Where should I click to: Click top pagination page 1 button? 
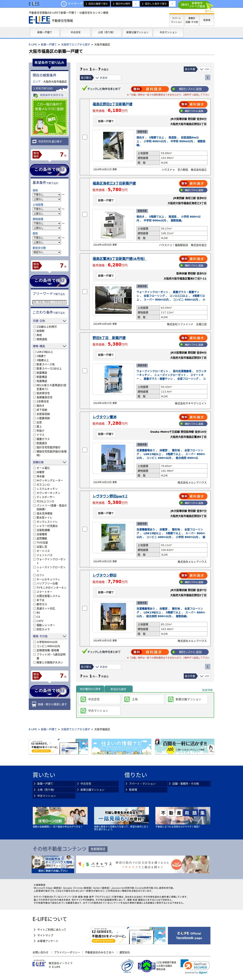coord(207,78)
